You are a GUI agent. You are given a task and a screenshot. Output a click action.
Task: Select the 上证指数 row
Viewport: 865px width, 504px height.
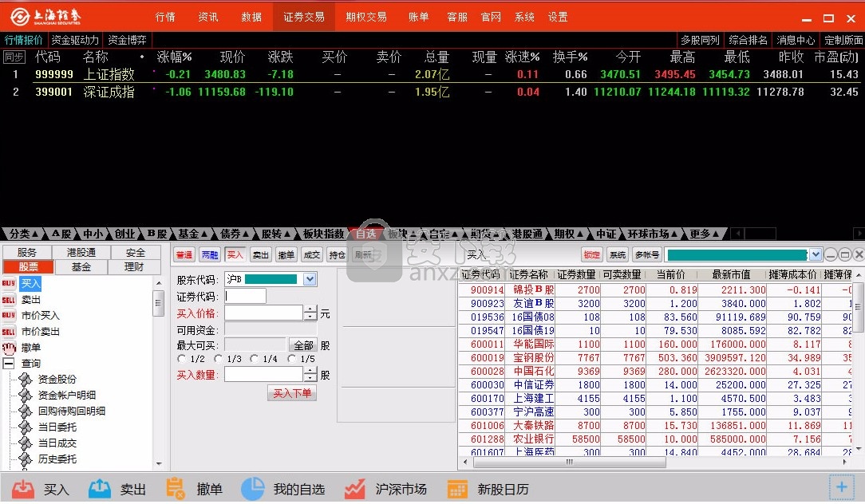432,74
